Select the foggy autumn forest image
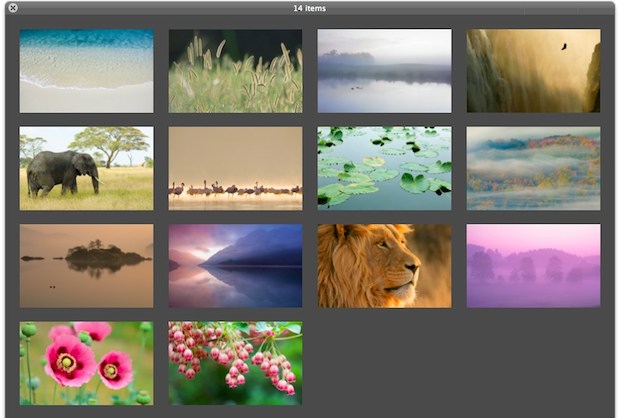This screenshot has width=620, height=418. (x=533, y=168)
